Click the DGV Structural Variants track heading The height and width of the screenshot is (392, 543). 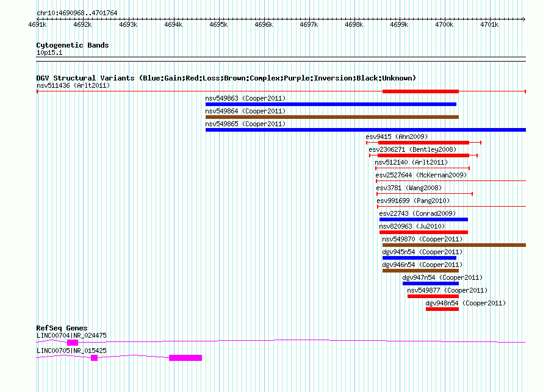pos(226,78)
